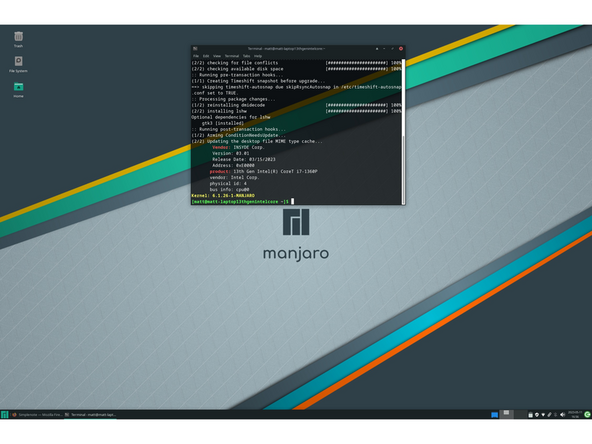Click the 'Release Date: 03/15/2023' line
The height and width of the screenshot is (444, 592).
pyautogui.click(x=244, y=159)
